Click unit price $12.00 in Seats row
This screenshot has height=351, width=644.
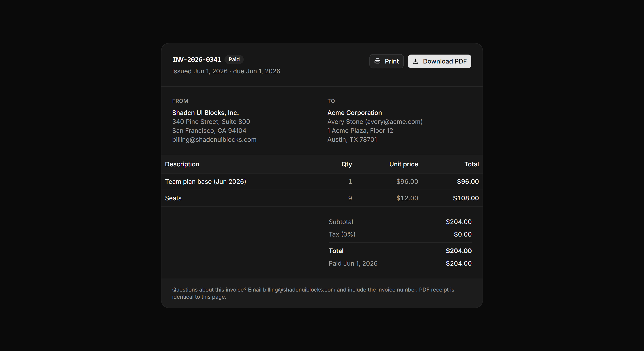(x=407, y=198)
